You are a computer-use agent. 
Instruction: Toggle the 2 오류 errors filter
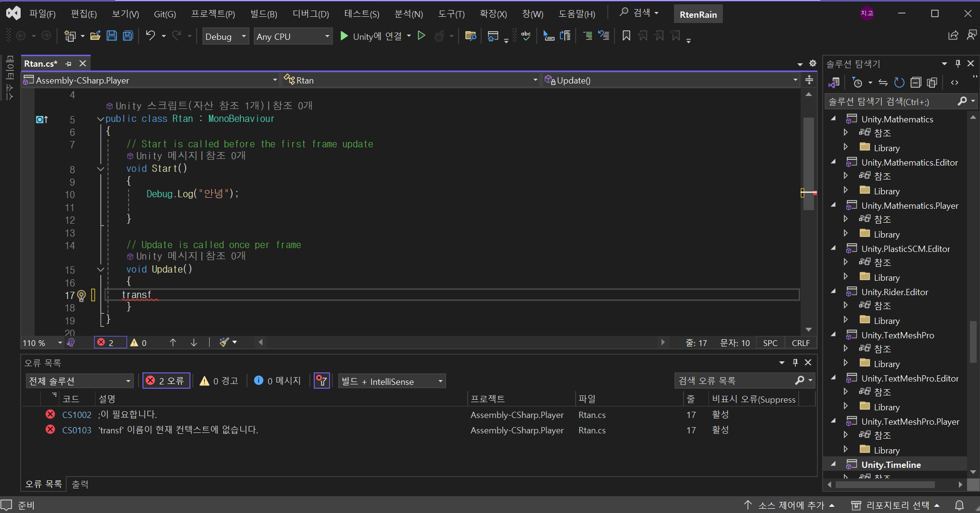(166, 381)
